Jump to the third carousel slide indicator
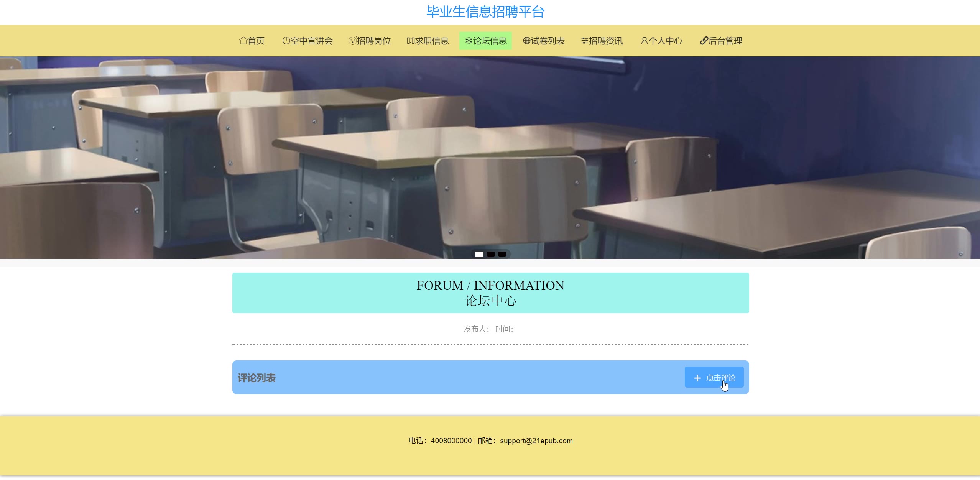980x480 pixels. (502, 254)
